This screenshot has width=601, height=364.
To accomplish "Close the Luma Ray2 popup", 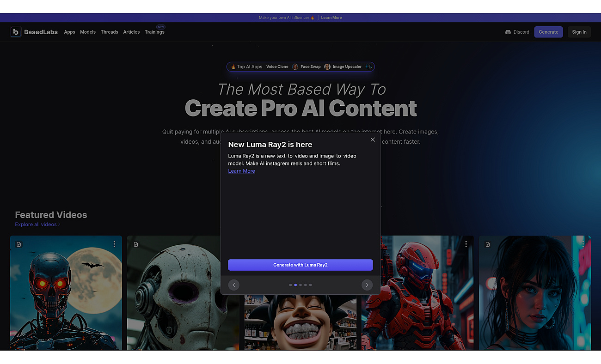I will pyautogui.click(x=373, y=140).
